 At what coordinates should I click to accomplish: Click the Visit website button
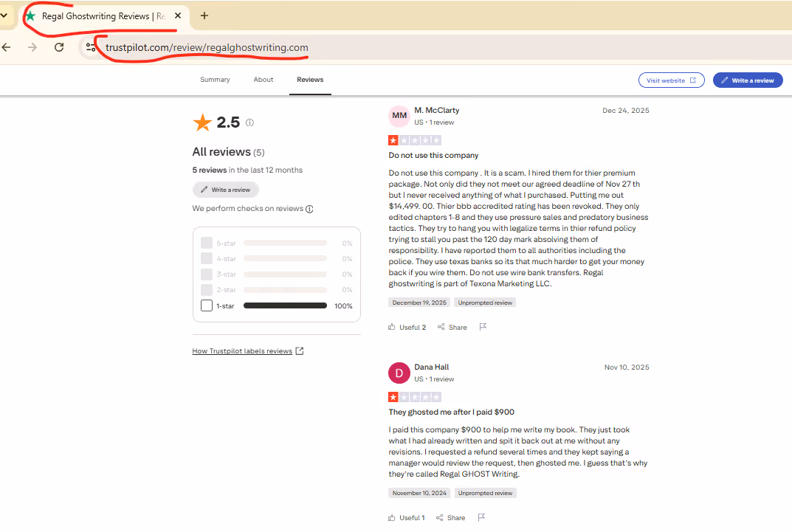(x=671, y=80)
